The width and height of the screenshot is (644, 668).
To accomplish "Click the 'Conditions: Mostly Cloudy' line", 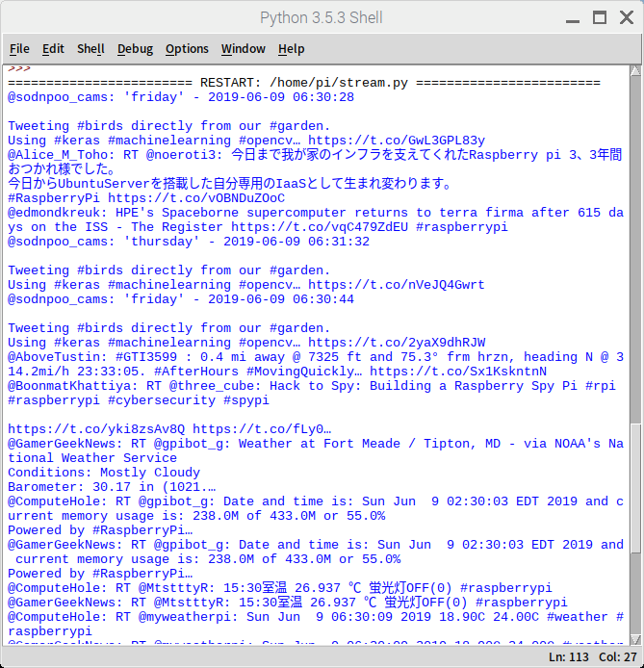I will [104, 473].
